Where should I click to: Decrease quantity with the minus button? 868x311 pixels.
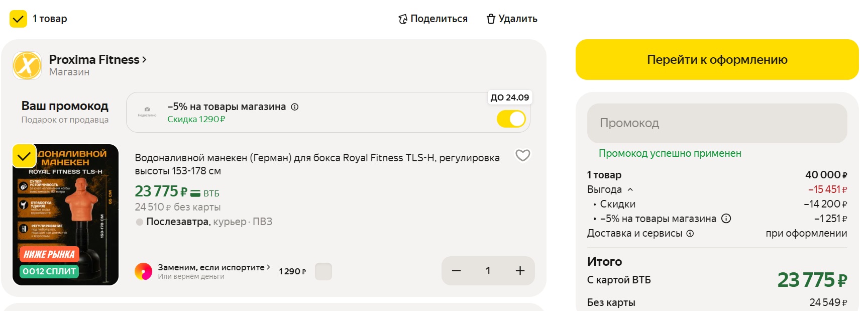click(456, 271)
